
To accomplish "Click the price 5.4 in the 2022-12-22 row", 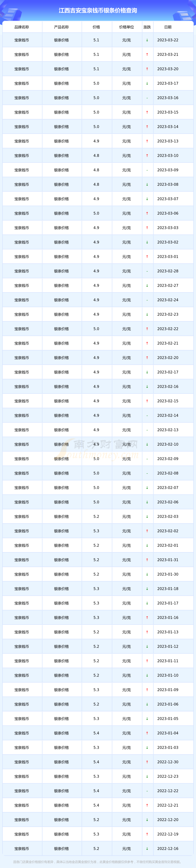I will (96, 791).
